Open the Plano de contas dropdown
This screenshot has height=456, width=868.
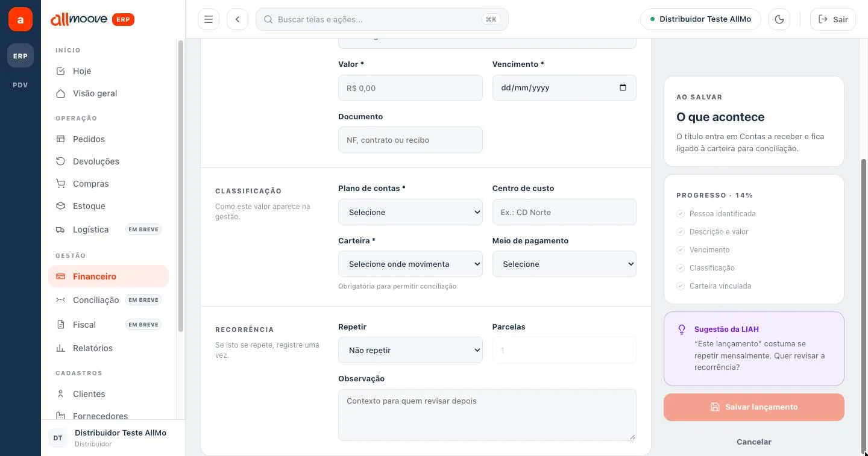coord(410,212)
